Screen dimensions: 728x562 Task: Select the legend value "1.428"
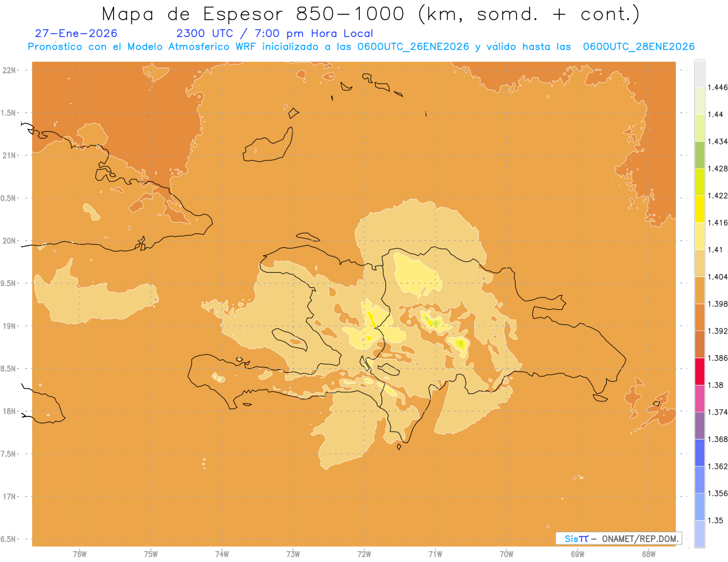717,169
